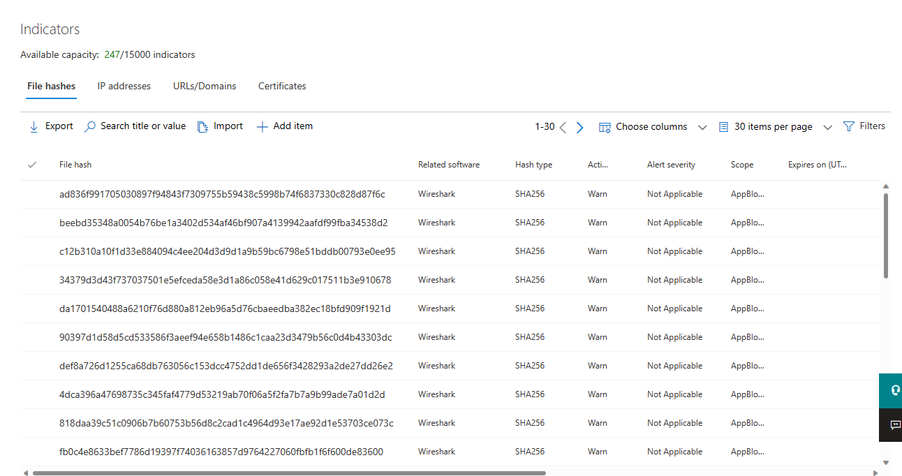Expand the Choose columns dropdown chevron
Screen dimensions: 902x476
[x=702, y=128]
